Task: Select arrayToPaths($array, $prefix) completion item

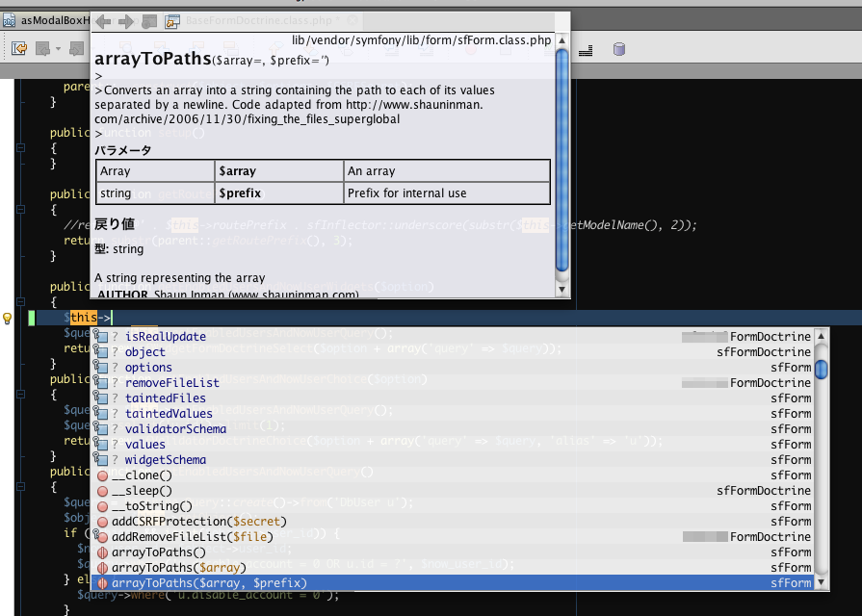Action: tap(209, 583)
